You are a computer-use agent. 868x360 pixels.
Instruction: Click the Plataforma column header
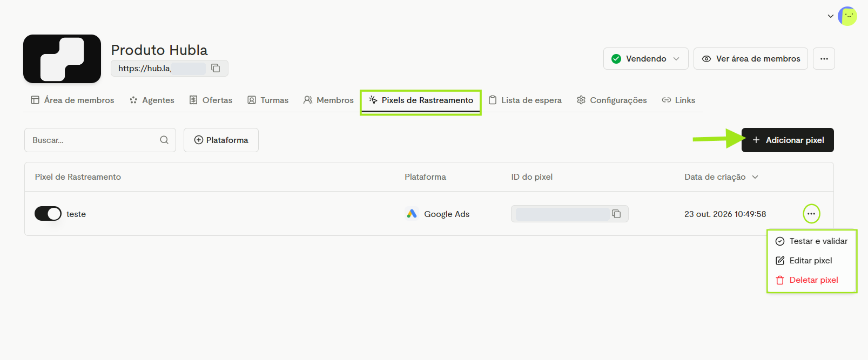point(426,177)
